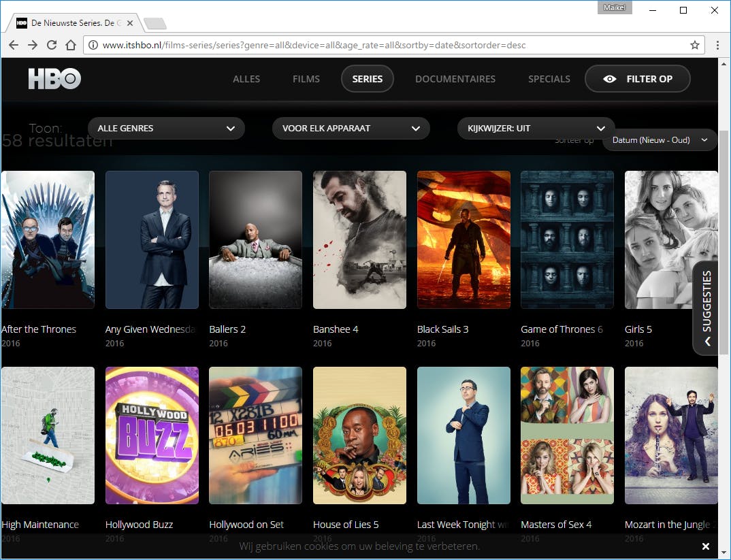Viewport: 731px width, 560px height.
Task: Switch to the Films tab
Action: [306, 79]
